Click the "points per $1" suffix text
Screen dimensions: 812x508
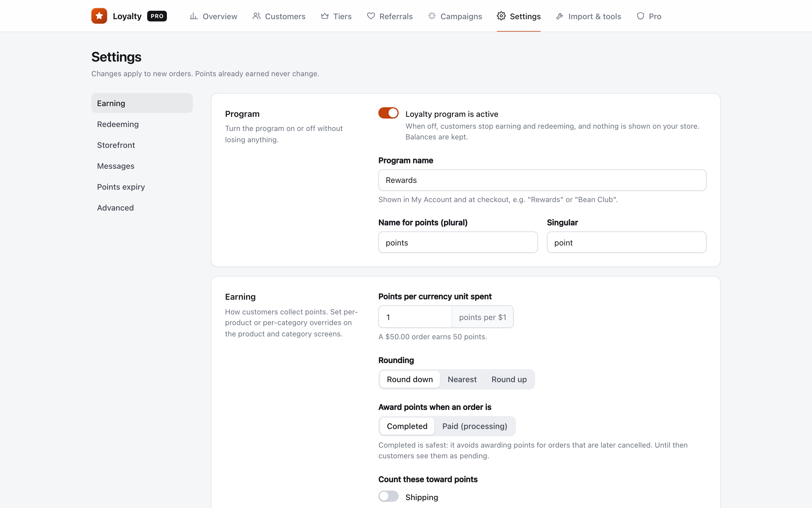click(x=482, y=317)
